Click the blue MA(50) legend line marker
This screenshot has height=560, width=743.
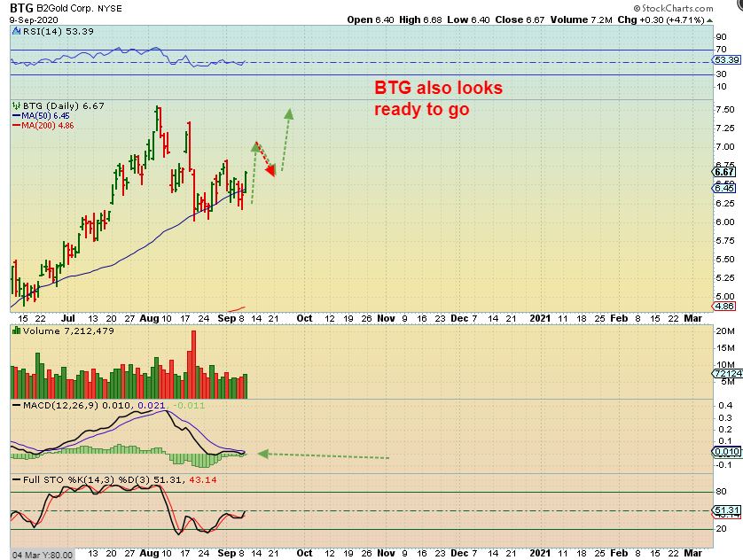16,116
